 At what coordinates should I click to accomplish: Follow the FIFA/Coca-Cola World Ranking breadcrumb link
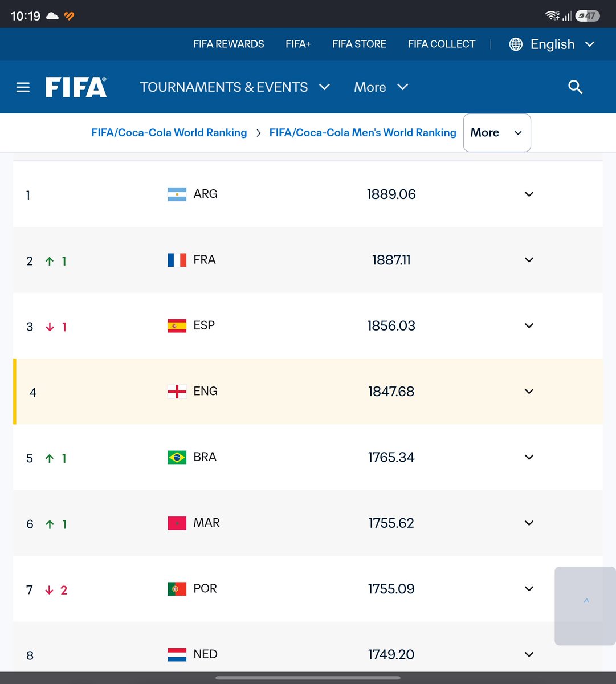point(169,133)
